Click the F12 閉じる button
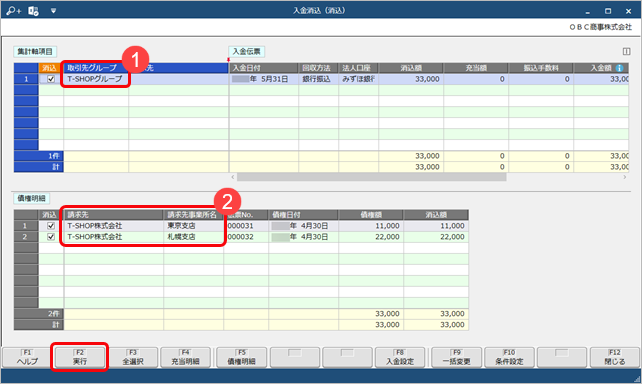Viewport: 642px width, 384px height. pyautogui.click(x=615, y=357)
